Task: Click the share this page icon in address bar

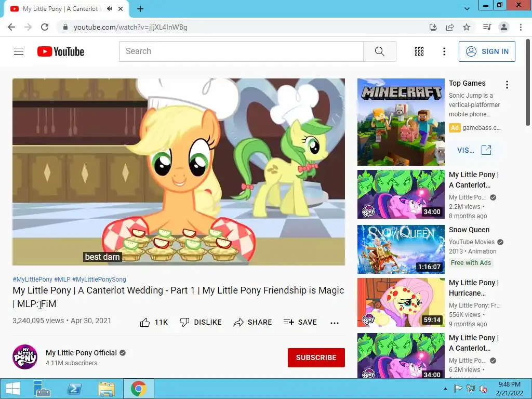Action: pos(450,27)
